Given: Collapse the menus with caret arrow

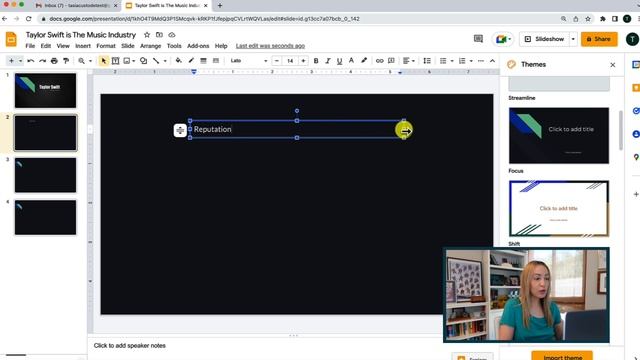Looking at the screenshot, I should 492,61.
